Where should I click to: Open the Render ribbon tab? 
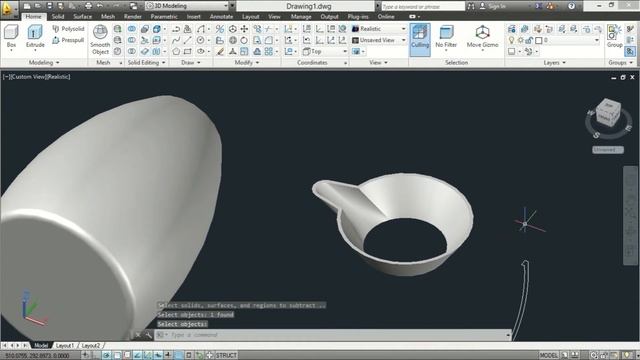pyautogui.click(x=133, y=17)
